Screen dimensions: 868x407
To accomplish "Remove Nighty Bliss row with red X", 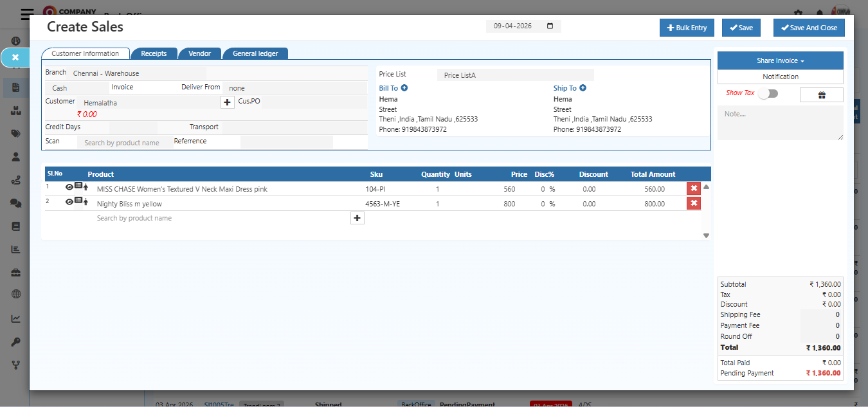I will 693,203.
